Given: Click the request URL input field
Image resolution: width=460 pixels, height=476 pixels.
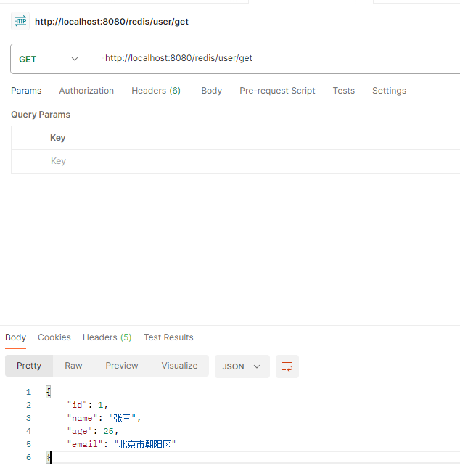Looking at the screenshot, I should point(276,58).
